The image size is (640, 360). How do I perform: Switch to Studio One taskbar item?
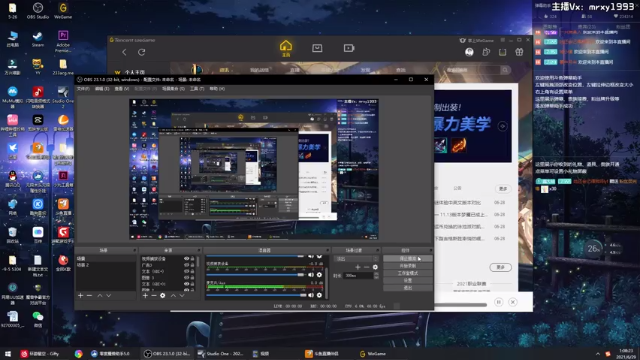[x=221, y=354]
